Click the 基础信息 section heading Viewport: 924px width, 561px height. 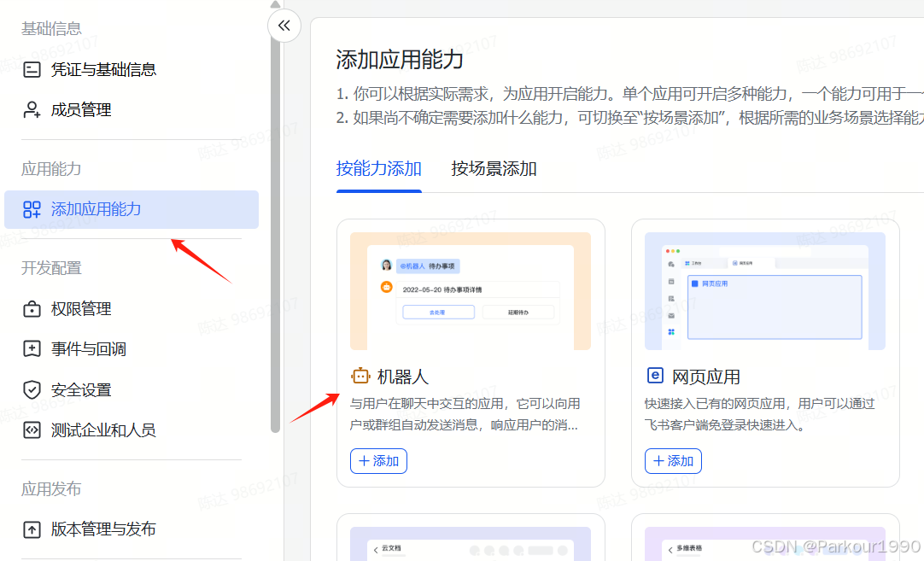[51, 28]
